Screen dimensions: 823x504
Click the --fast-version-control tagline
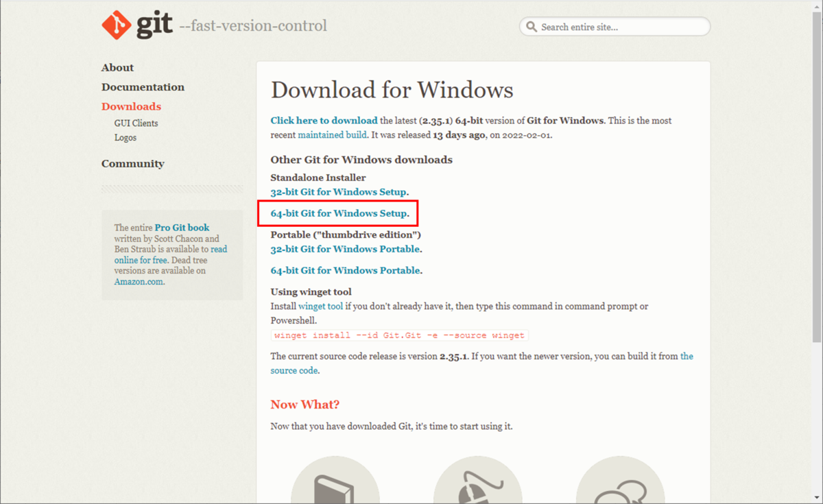[x=253, y=27]
